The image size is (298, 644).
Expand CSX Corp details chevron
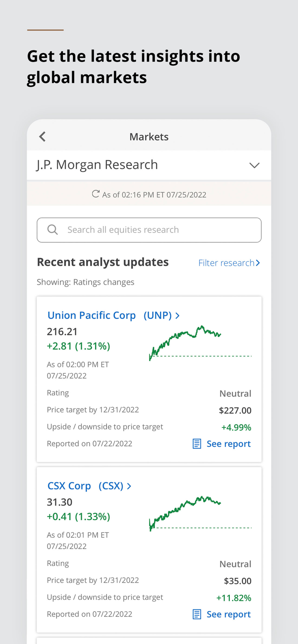coord(129,486)
